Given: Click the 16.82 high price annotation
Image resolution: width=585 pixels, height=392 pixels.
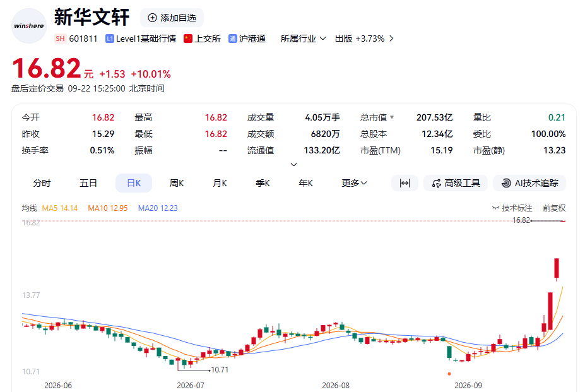Looking at the screenshot, I should (521, 220).
